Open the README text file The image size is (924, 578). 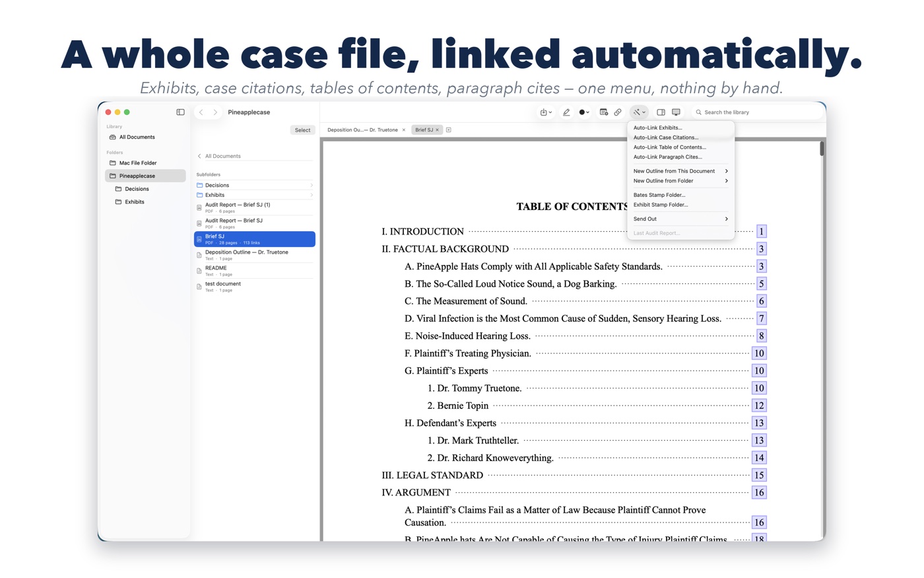[255, 271]
